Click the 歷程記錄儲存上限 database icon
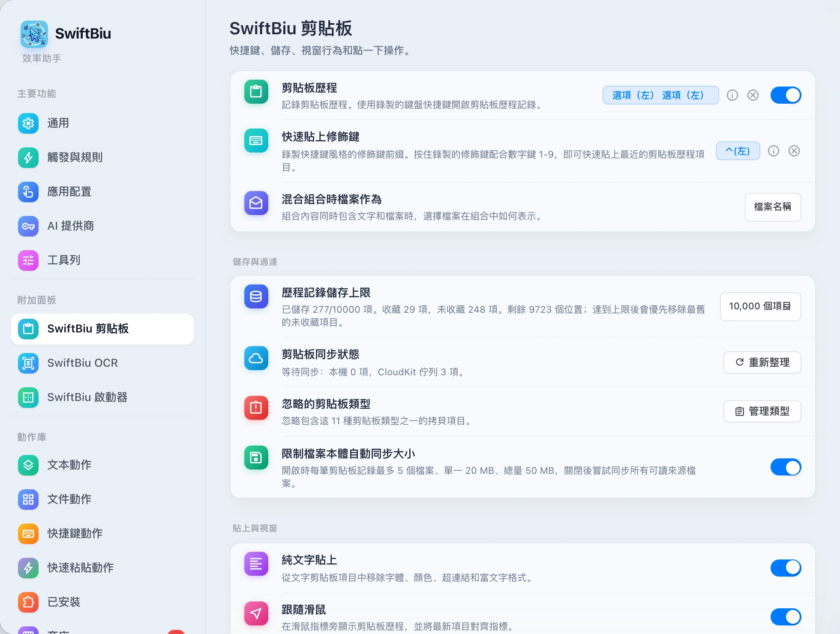This screenshot has width=840, height=634. 256,296
